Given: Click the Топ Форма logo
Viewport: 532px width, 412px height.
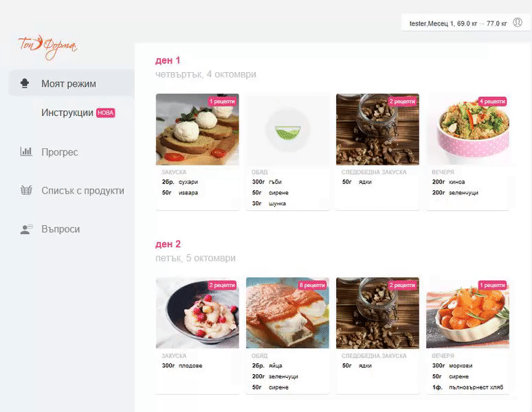Looking at the screenshot, I should 48,47.
